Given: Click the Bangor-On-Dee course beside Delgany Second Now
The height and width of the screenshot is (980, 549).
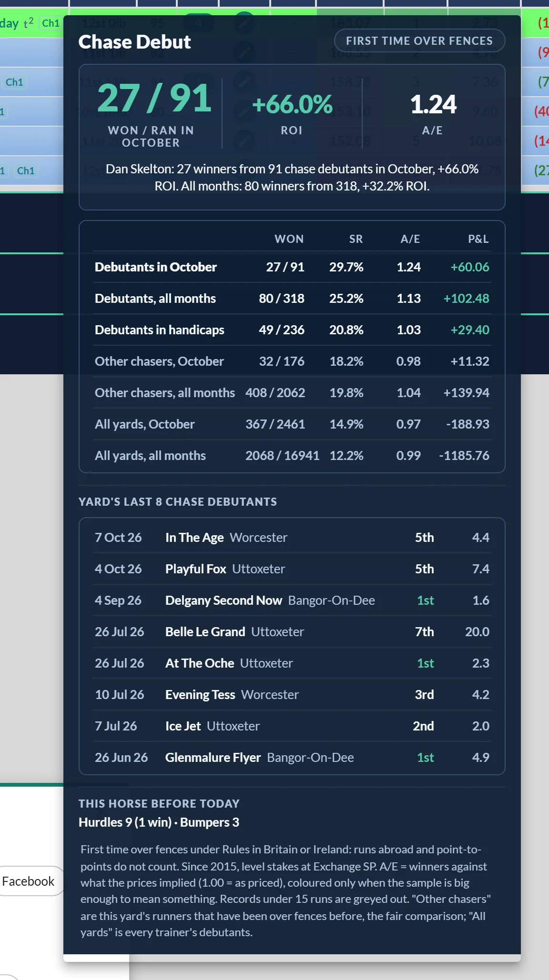Looking at the screenshot, I should click(x=332, y=600).
